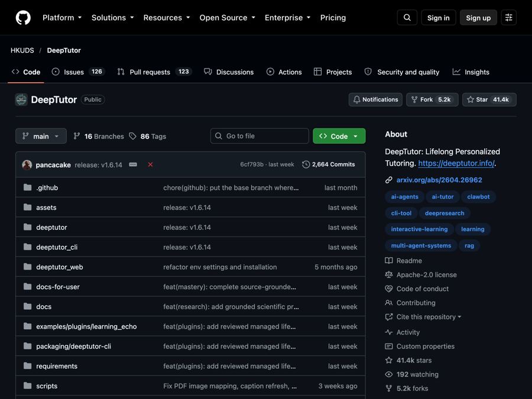Click the tag icon beside 86 Tags
532x399 pixels.
[x=132, y=136]
